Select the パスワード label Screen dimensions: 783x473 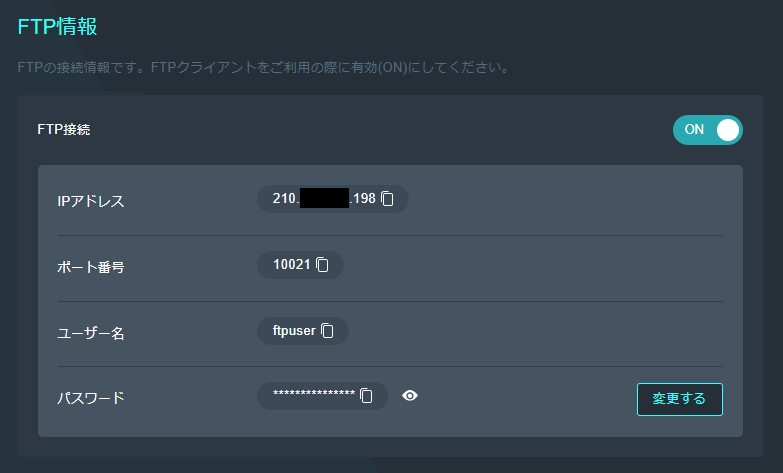(91, 398)
